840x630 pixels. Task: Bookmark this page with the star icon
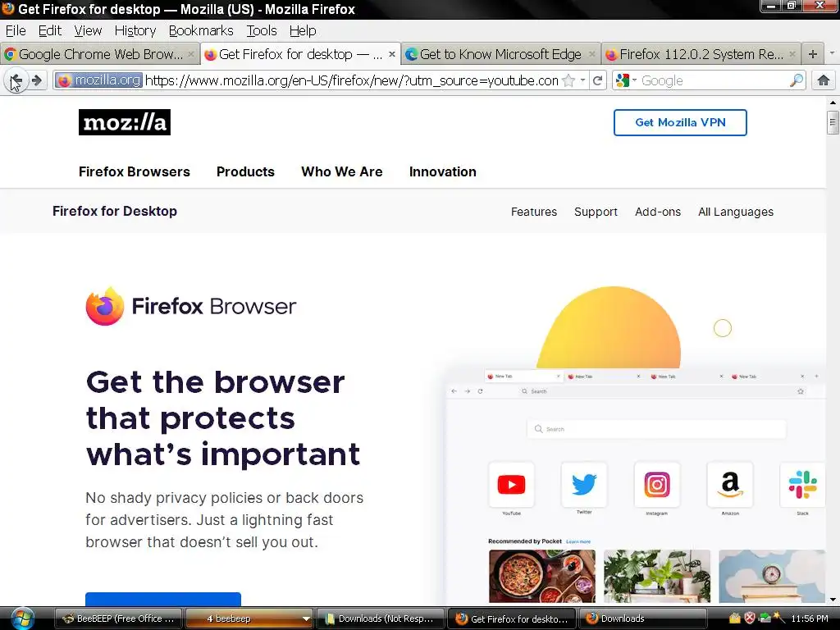568,81
